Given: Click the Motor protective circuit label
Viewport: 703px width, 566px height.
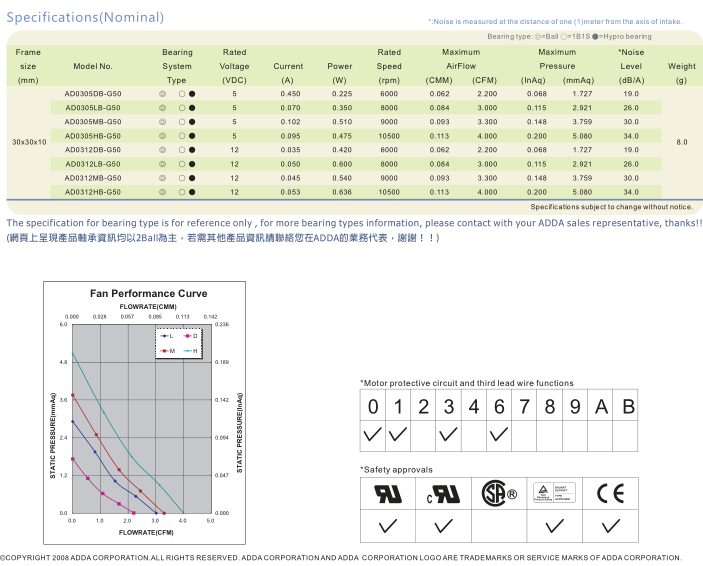Looking at the screenshot, I should [x=467, y=383].
